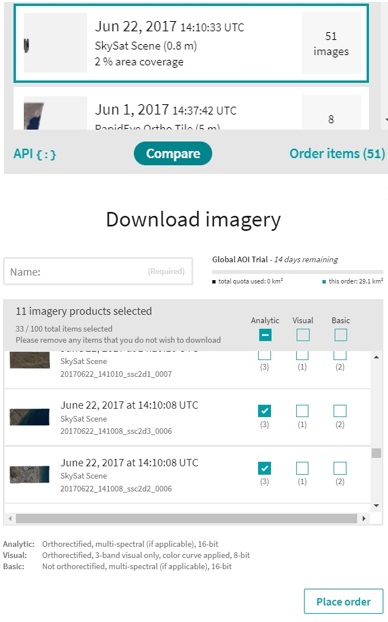The image size is (388, 622).
Task: Click the Place order button
Action: click(344, 601)
